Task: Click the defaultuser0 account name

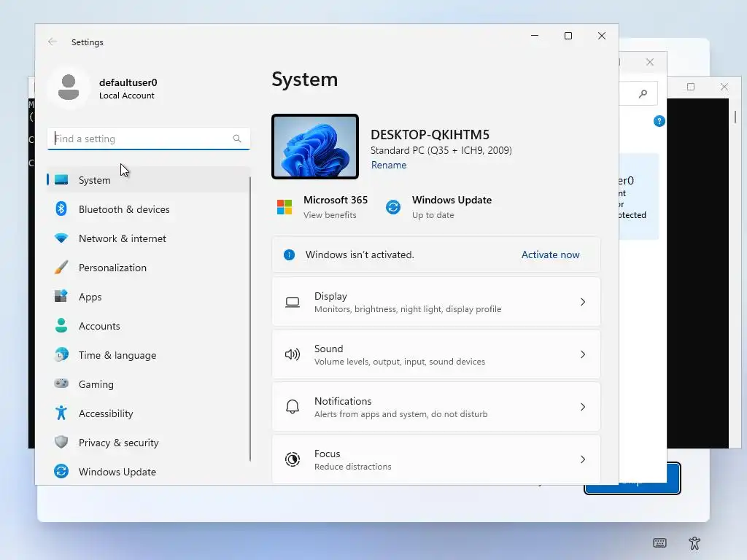Action: tap(128, 82)
